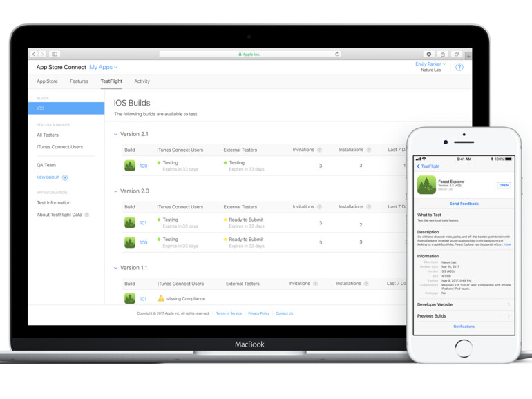Go forward using Safari forward arrow
This screenshot has height=399, width=532.
tap(42, 55)
